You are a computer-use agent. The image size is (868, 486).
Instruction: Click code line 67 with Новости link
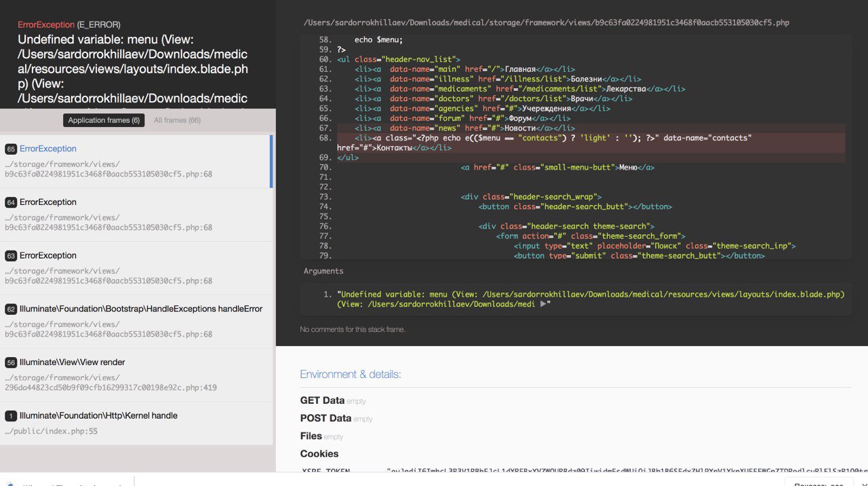pyautogui.click(x=465, y=128)
